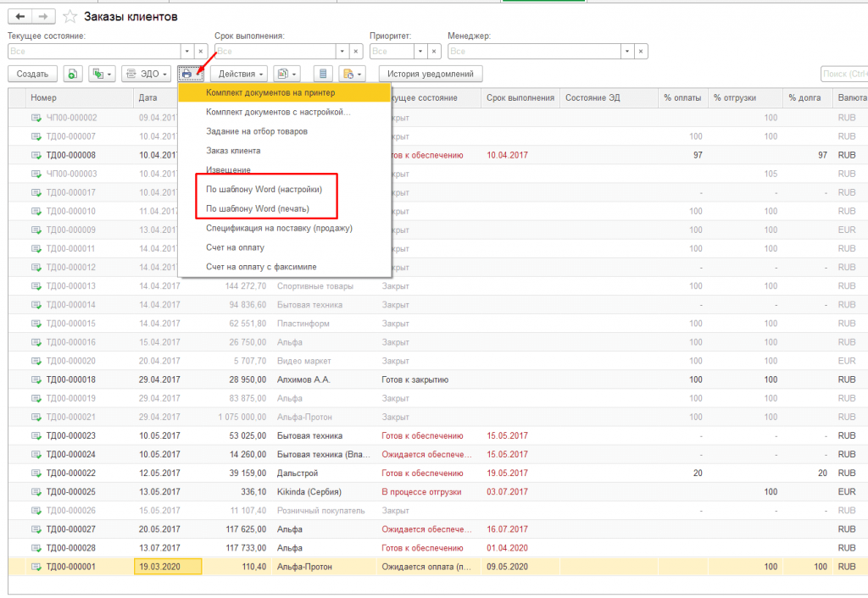Click document icon of row ТД00-000013
This screenshot has width=868, height=598.
(x=36, y=286)
